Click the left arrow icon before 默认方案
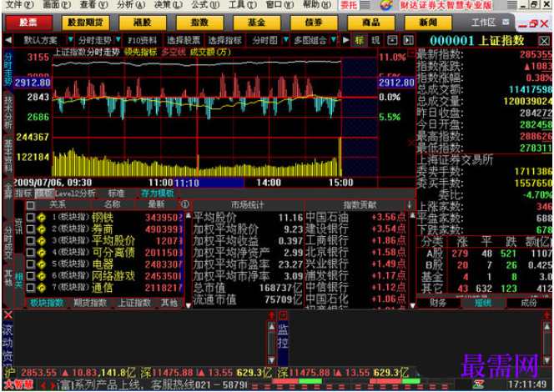Image resolution: width=554 pixels, height=392 pixels. tap(8, 40)
